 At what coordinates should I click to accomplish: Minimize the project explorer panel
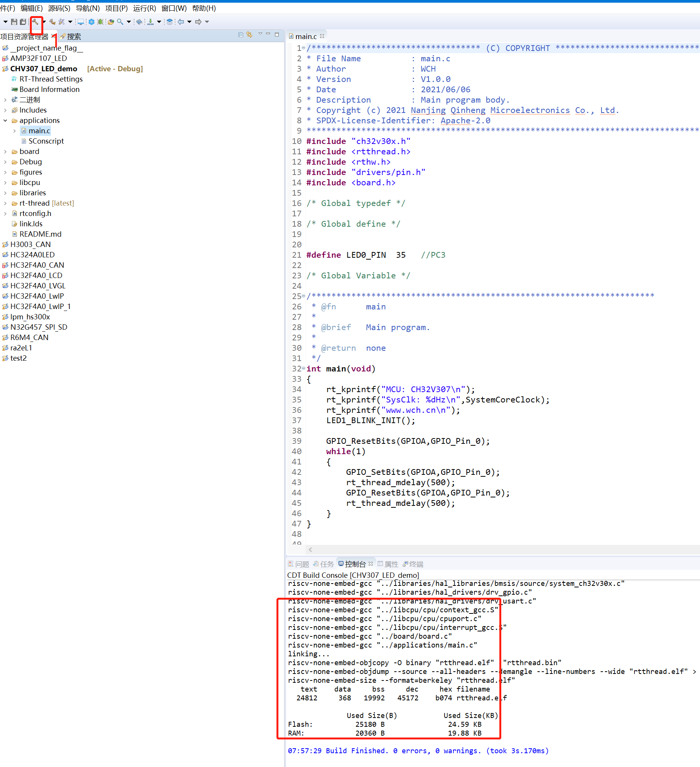click(x=268, y=34)
